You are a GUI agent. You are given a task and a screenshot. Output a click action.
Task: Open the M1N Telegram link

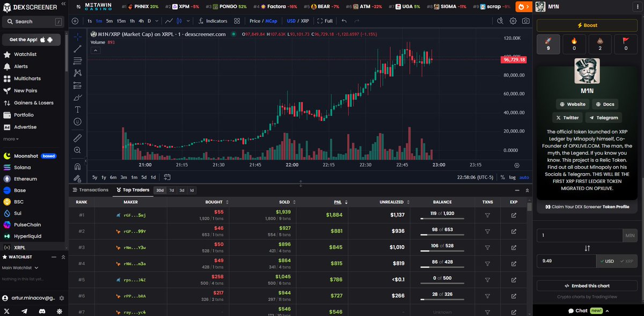coord(604,117)
